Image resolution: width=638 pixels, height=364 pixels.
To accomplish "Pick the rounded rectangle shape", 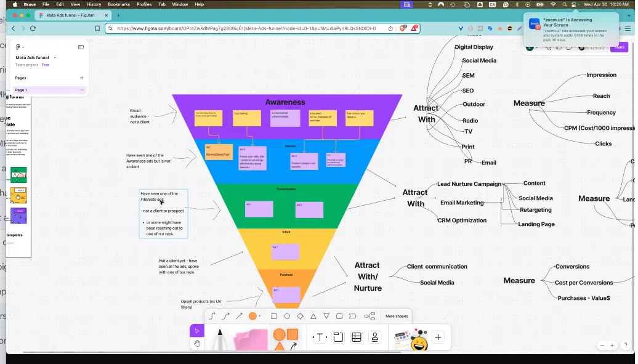I will (x=339, y=316).
